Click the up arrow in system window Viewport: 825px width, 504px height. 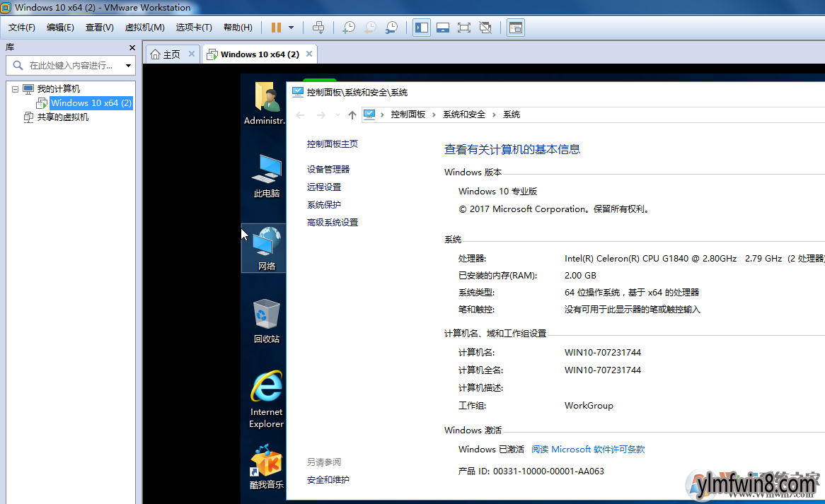352,115
